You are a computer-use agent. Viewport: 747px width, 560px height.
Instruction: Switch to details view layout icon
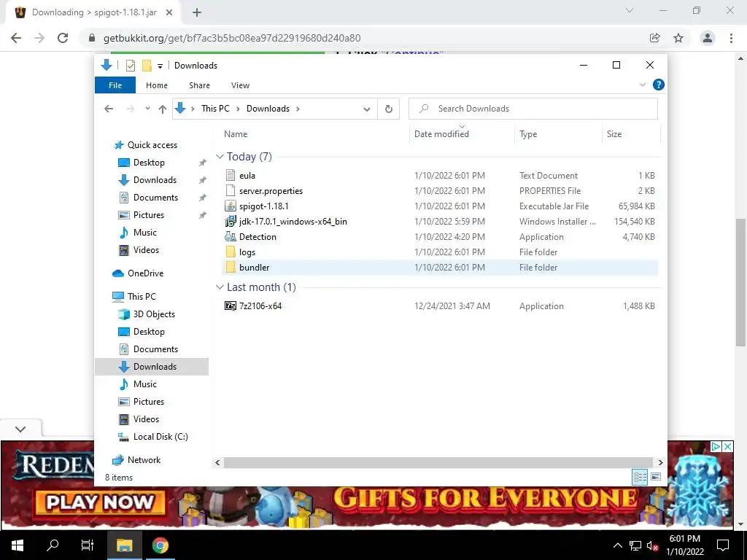click(640, 477)
